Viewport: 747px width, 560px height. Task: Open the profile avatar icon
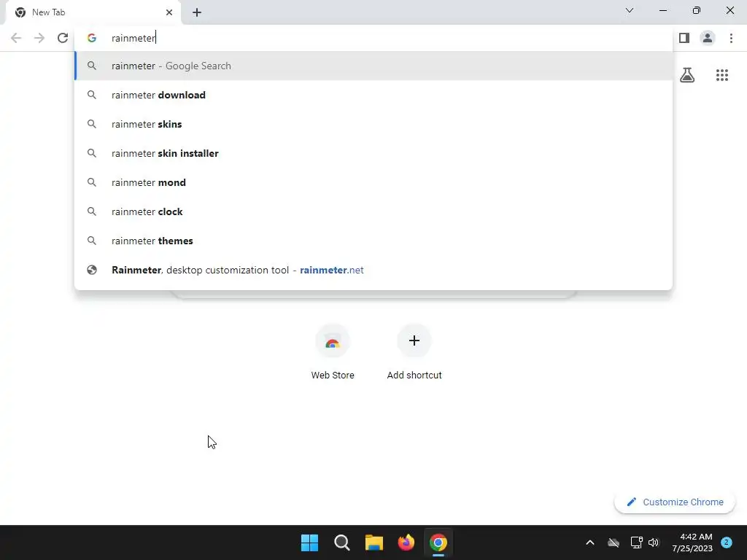point(708,38)
